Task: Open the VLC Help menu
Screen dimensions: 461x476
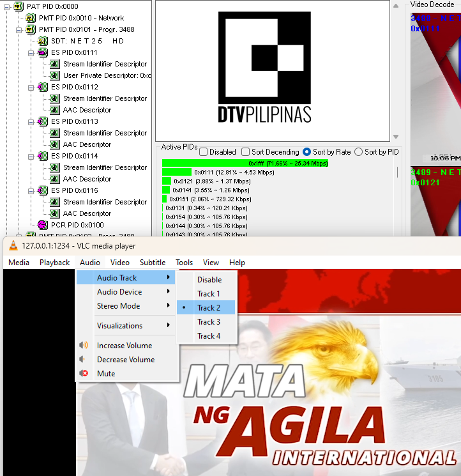Action: [237, 263]
